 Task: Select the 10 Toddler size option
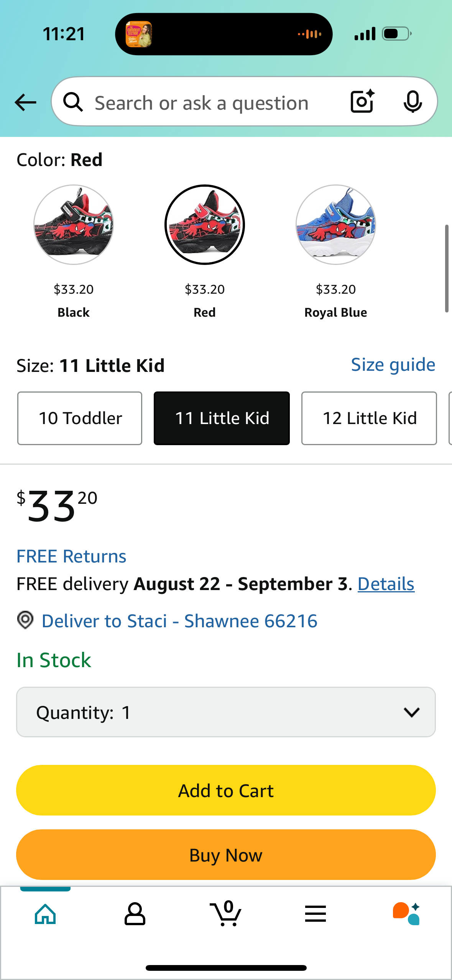pyautogui.click(x=80, y=418)
